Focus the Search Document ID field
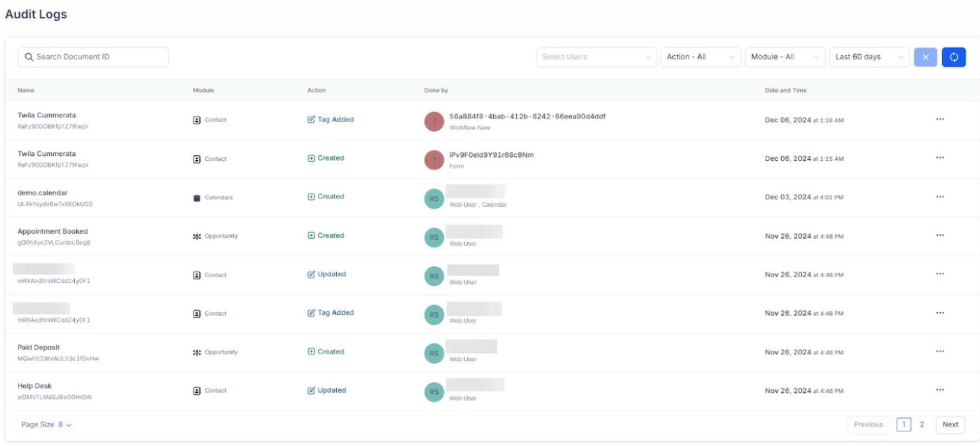 [x=93, y=57]
